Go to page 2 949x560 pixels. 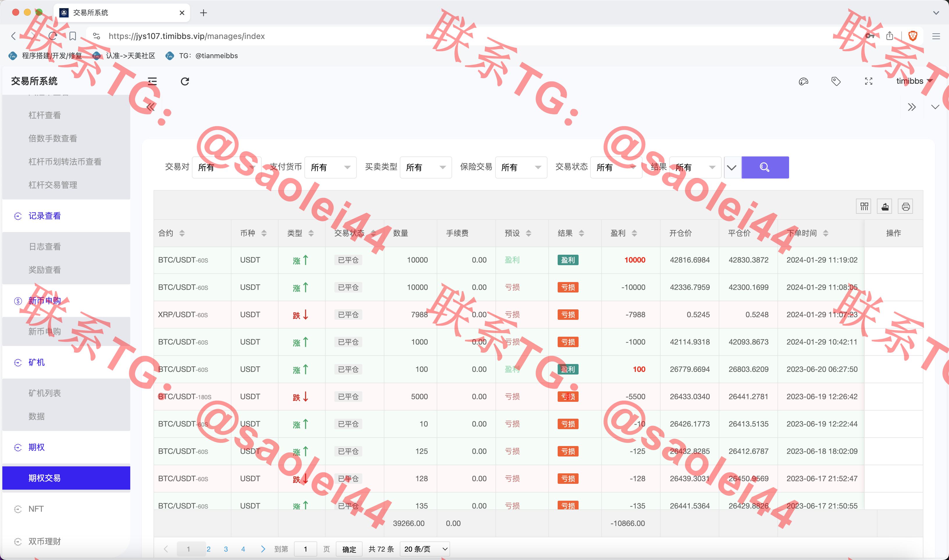click(208, 549)
